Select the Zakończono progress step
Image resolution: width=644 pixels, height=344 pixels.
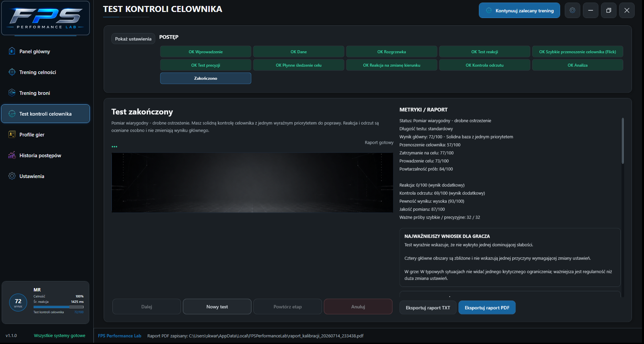click(206, 78)
